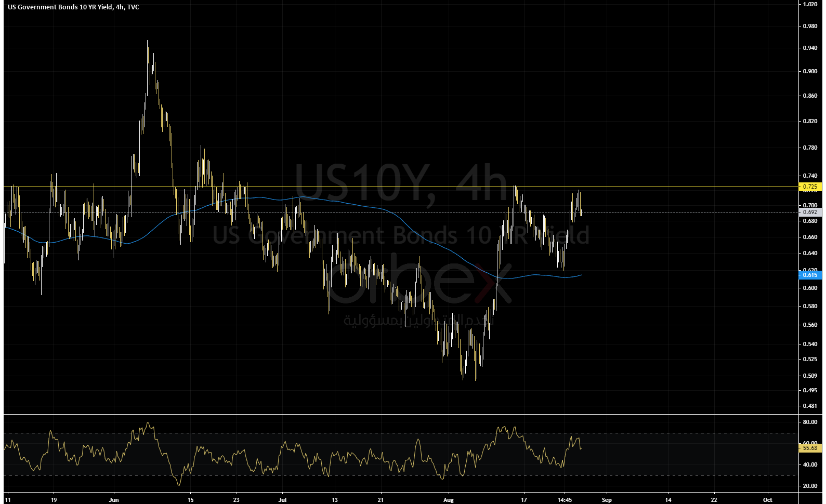Click the 0.692 current price label
The image size is (826, 504).
tap(809, 212)
